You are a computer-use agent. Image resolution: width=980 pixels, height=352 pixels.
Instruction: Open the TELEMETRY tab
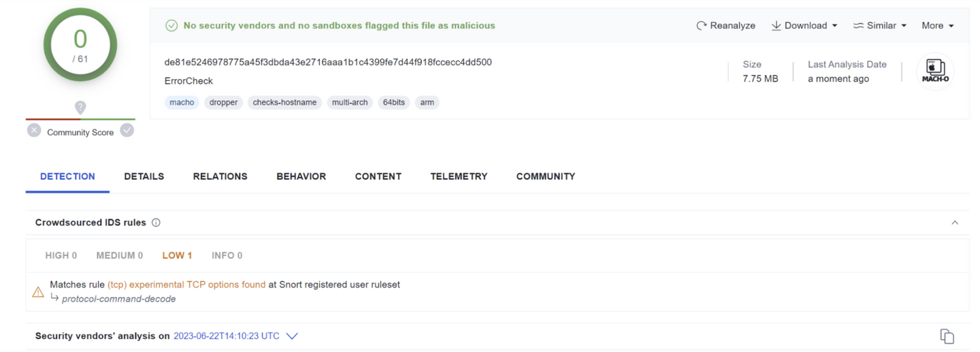pyautogui.click(x=459, y=176)
